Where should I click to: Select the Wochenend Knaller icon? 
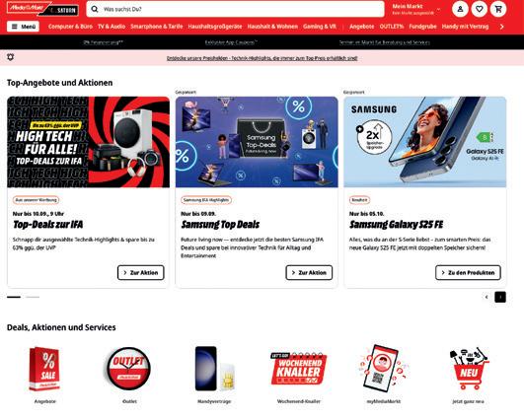pyautogui.click(x=298, y=369)
